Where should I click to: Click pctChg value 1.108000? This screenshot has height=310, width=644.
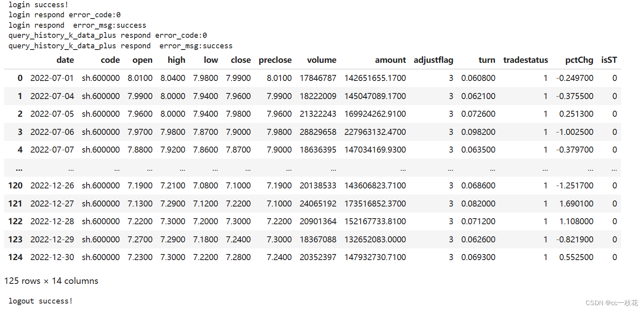576,221
